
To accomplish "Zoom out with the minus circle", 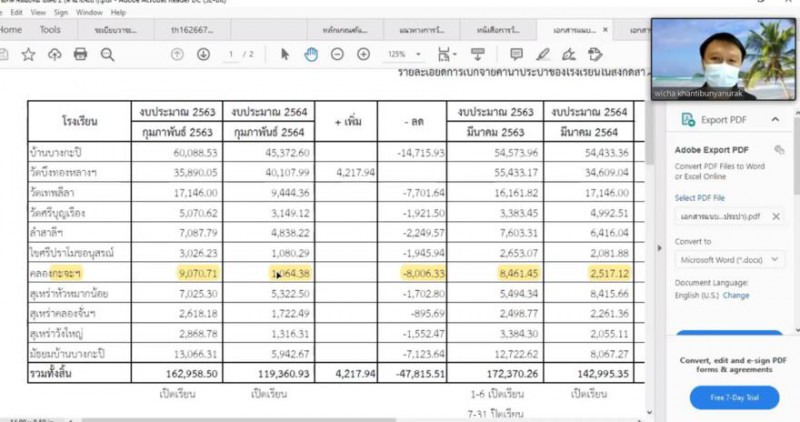I will coord(337,54).
